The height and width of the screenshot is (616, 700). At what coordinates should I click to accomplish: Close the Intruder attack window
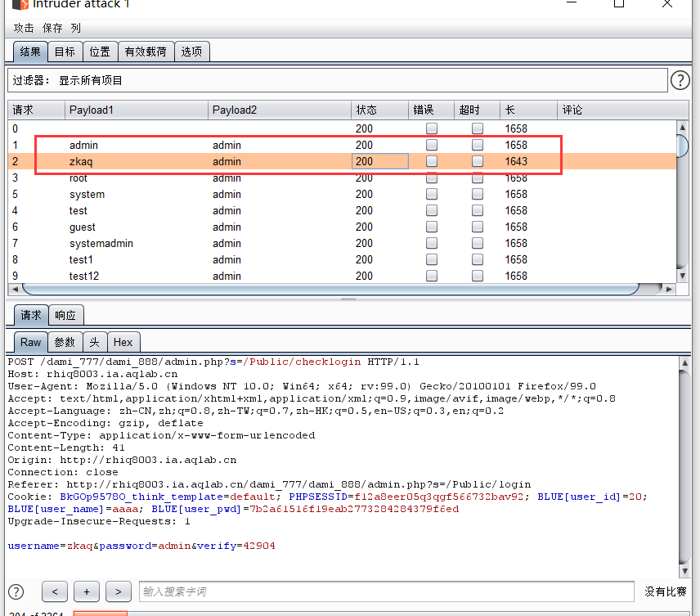pyautogui.click(x=667, y=3)
